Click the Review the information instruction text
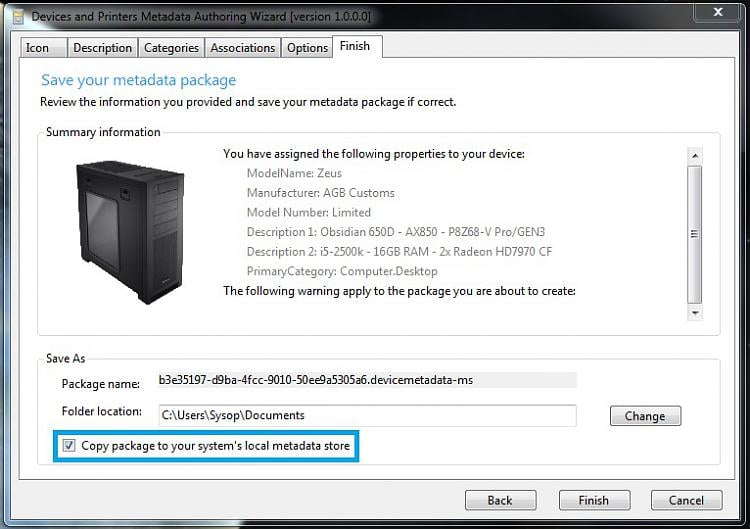This screenshot has width=750, height=529. 248,102
